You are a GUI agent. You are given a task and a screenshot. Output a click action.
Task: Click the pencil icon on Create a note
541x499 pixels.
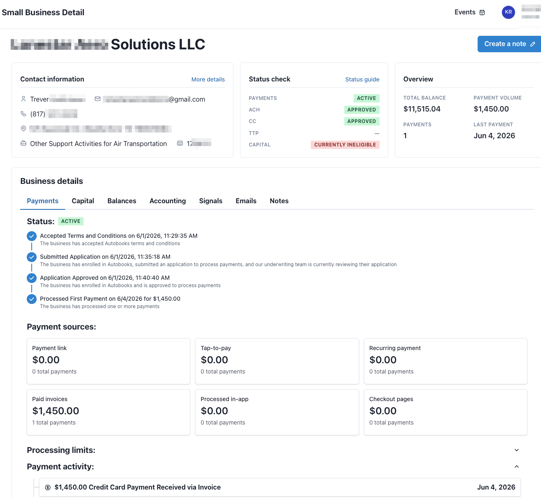coord(532,44)
